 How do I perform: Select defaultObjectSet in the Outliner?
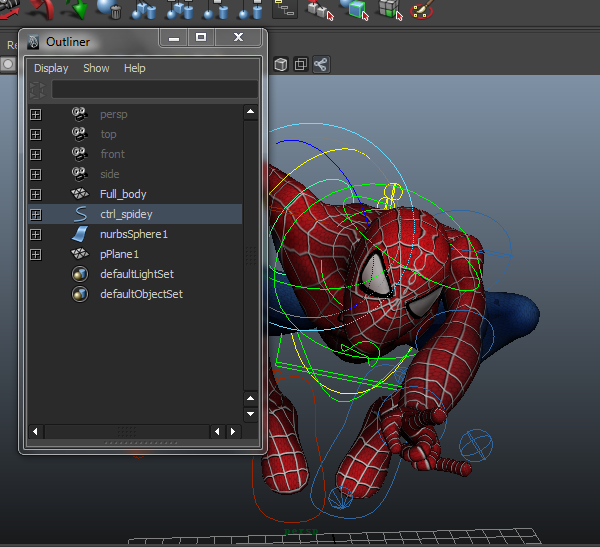(142, 294)
